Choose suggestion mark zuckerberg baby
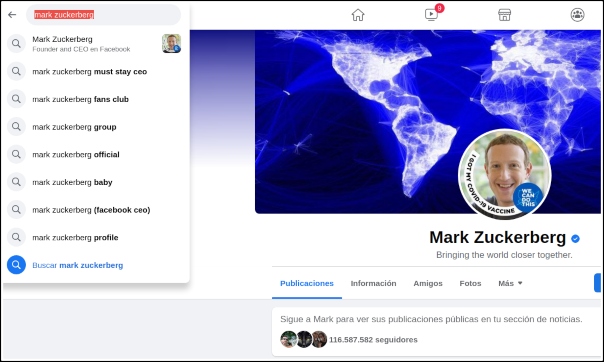This screenshot has height=362, width=604. 94,182
